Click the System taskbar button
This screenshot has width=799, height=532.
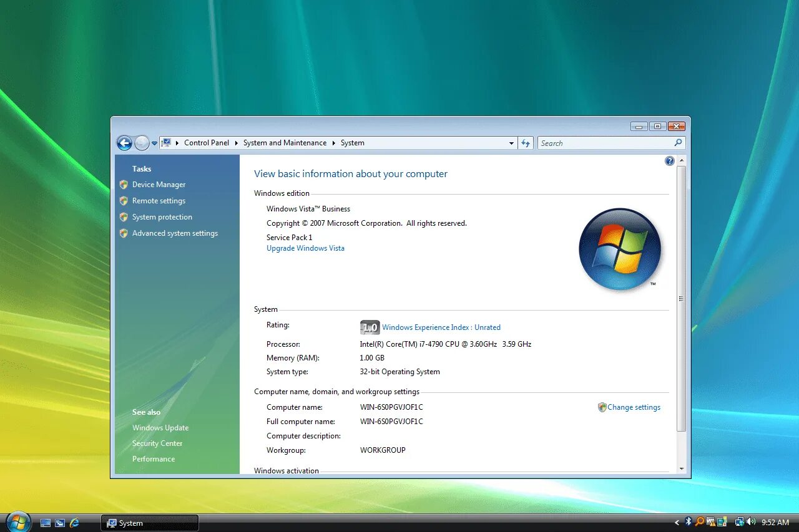150,523
